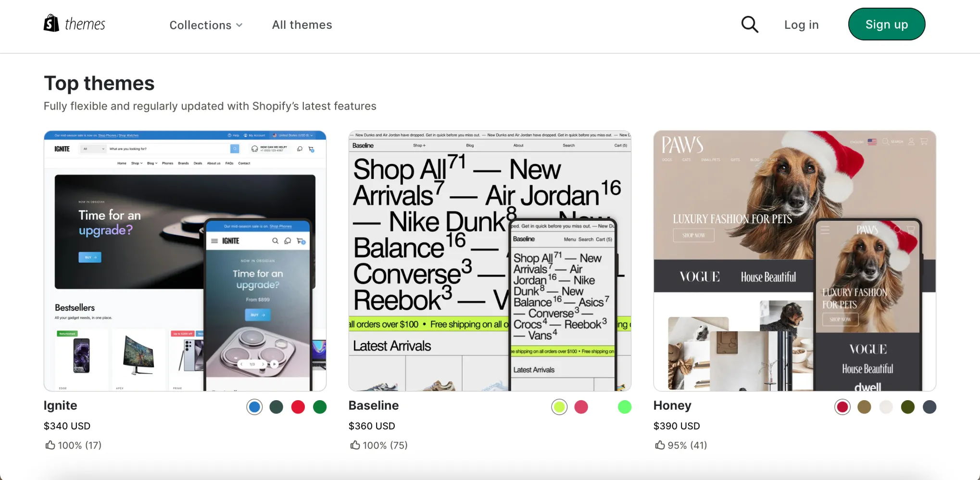
Task: Expand the Collections dropdown menu
Action: (x=206, y=25)
